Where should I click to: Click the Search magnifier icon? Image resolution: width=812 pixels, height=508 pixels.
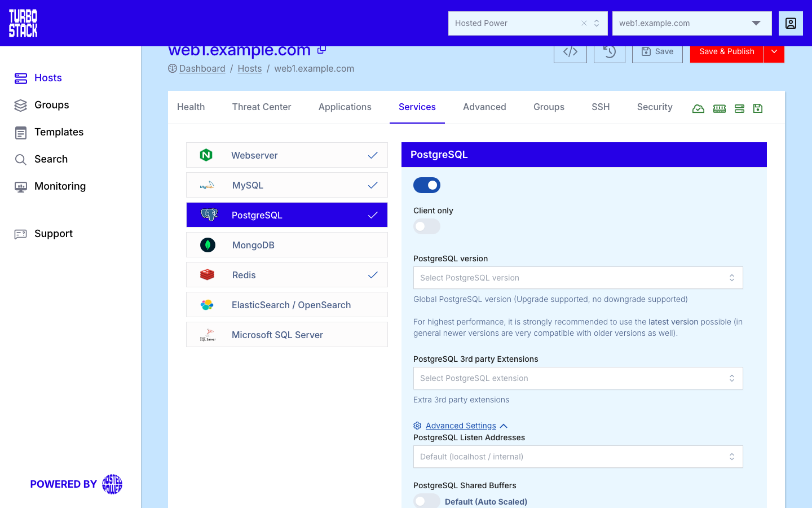coord(21,160)
